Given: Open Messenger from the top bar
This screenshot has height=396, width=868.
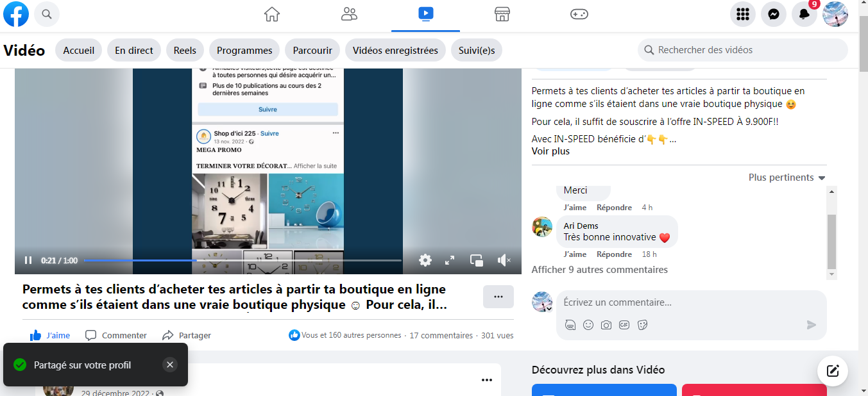Looking at the screenshot, I should [x=773, y=14].
